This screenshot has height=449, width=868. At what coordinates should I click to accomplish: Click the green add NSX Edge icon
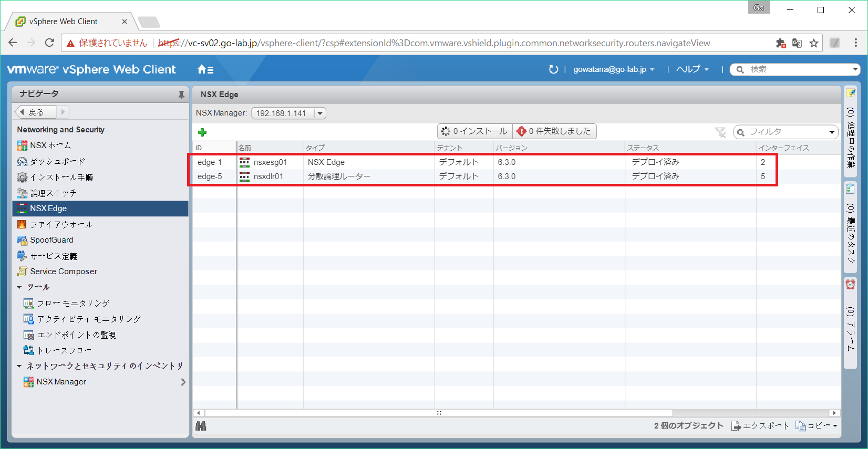point(202,132)
